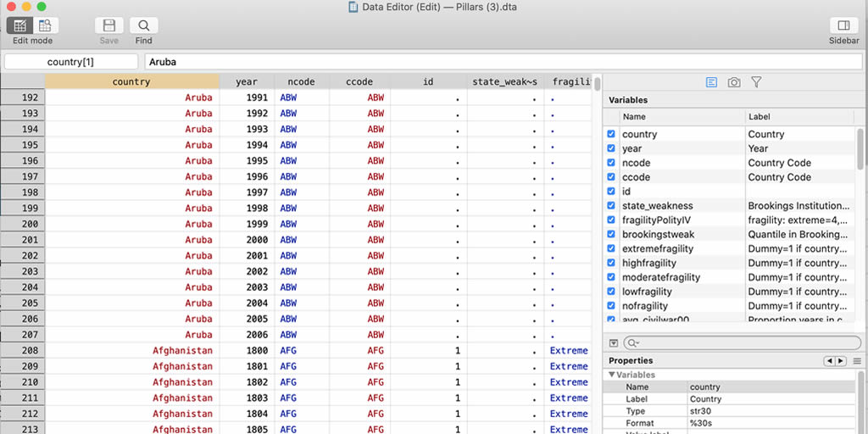The width and height of the screenshot is (868, 434).
Task: Select Aruba country cell in row 199
Action: pyautogui.click(x=131, y=209)
